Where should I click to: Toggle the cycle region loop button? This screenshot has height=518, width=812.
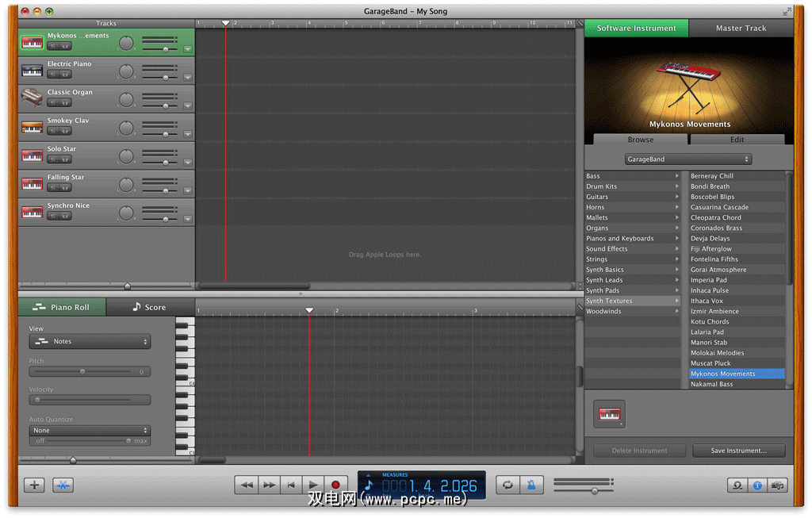pos(507,485)
